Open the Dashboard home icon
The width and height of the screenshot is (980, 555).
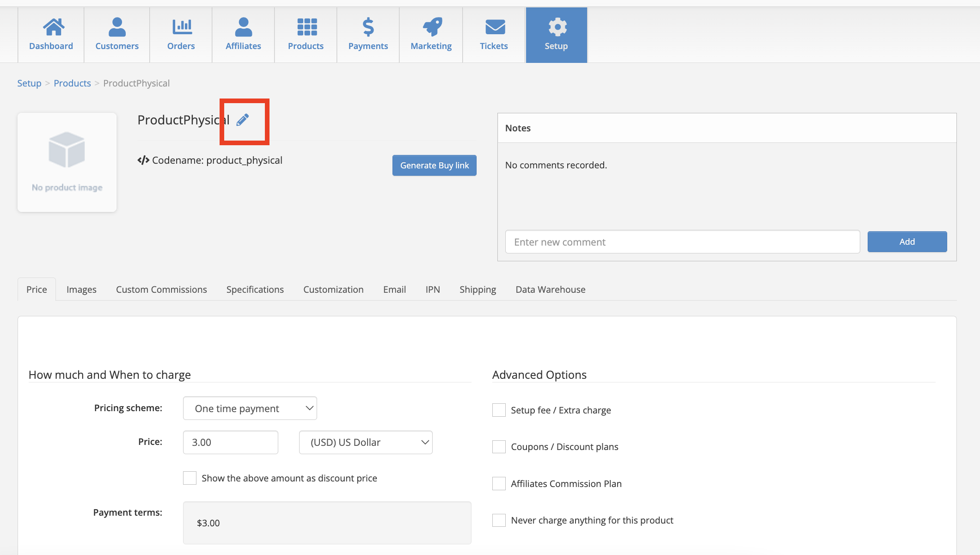[x=54, y=27]
